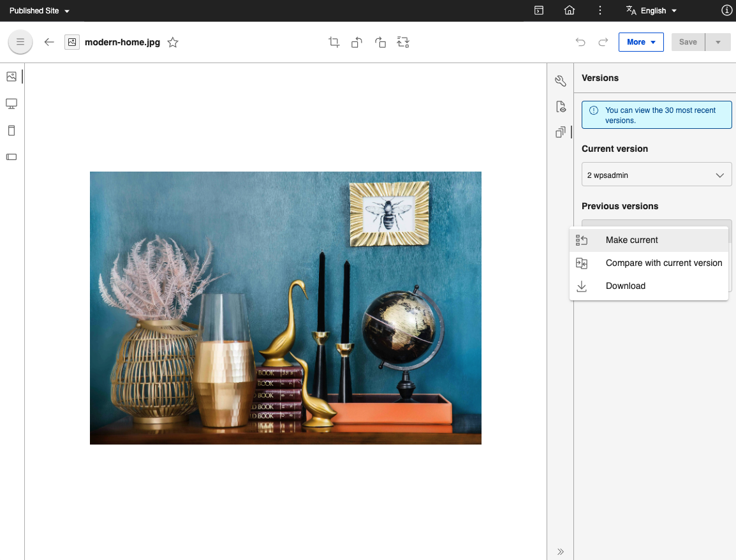Expand the Current version dropdown

pos(656,175)
